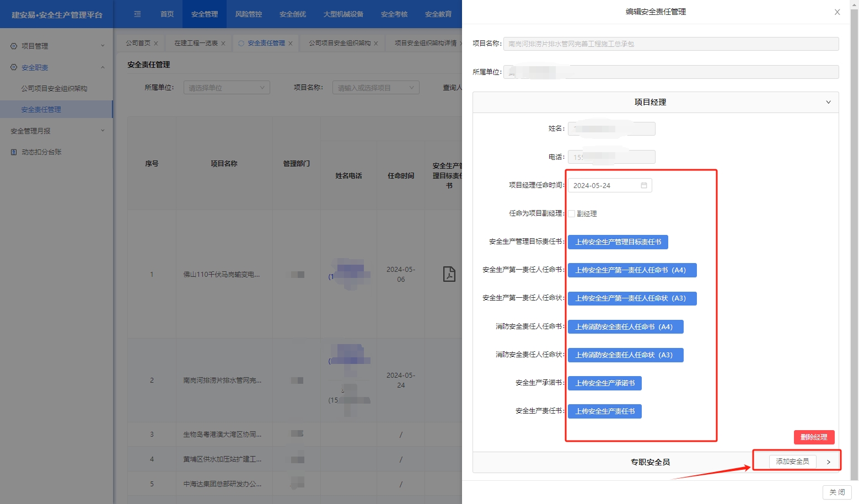This screenshot has height=504, width=859.
Task: Open the 项目名称 filter dropdown
Action: tap(375, 88)
